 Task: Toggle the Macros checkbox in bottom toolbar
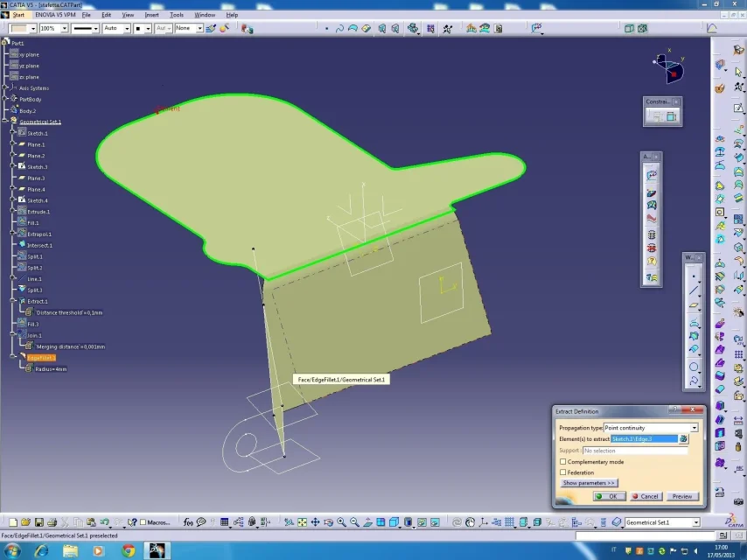pyautogui.click(x=143, y=522)
